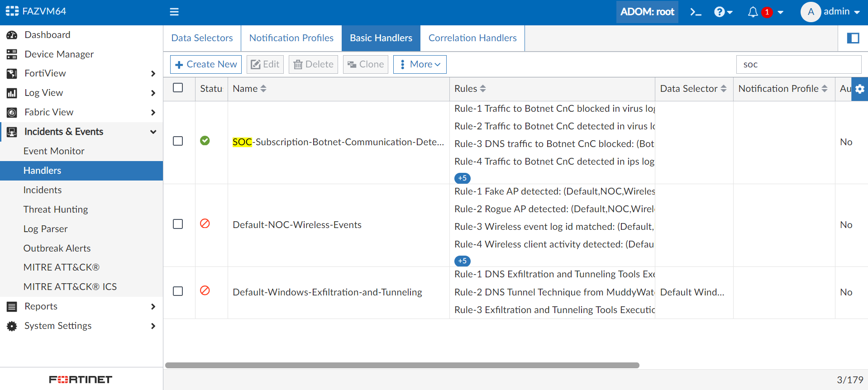The width and height of the screenshot is (868, 390).
Task: Click the notification bell icon
Action: click(x=753, y=12)
